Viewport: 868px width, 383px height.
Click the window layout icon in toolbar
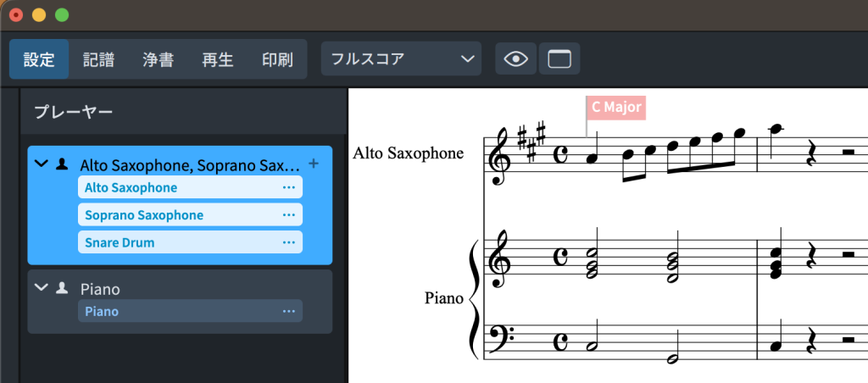(559, 59)
